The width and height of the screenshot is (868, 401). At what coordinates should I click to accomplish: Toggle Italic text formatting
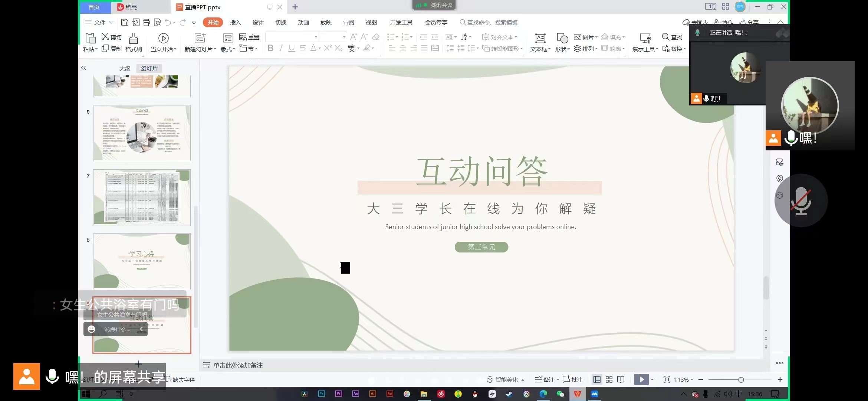[281, 48]
